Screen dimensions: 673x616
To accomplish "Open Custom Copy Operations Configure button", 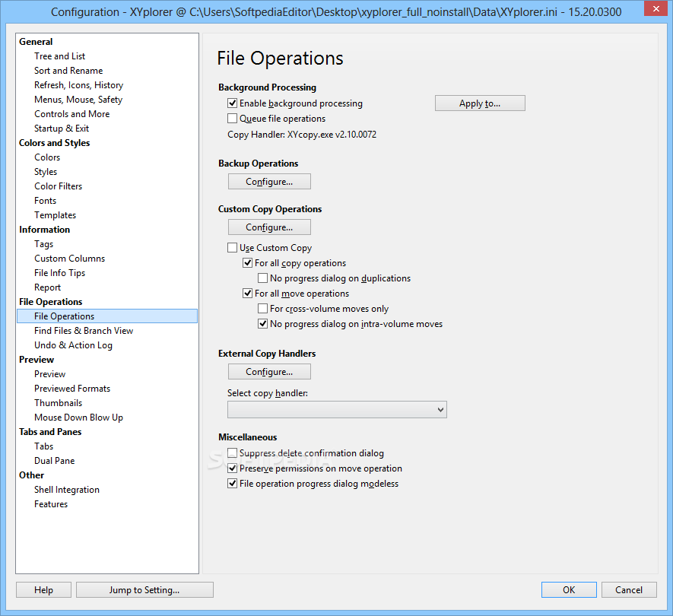I will pyautogui.click(x=269, y=227).
